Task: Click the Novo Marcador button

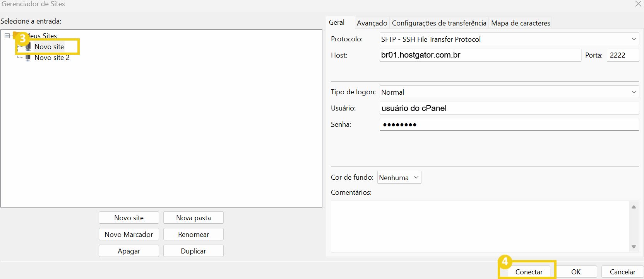Action: pyautogui.click(x=129, y=235)
